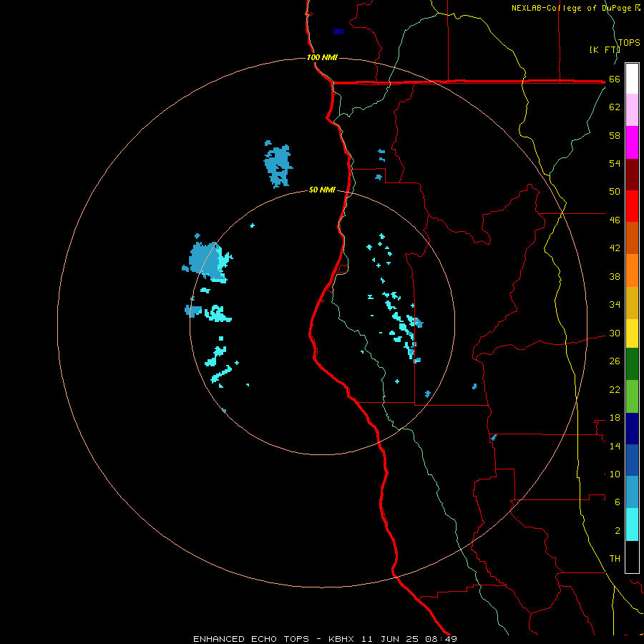Click the 100 NMI range ring label
Screen dimensions: 644x644
[x=322, y=57]
